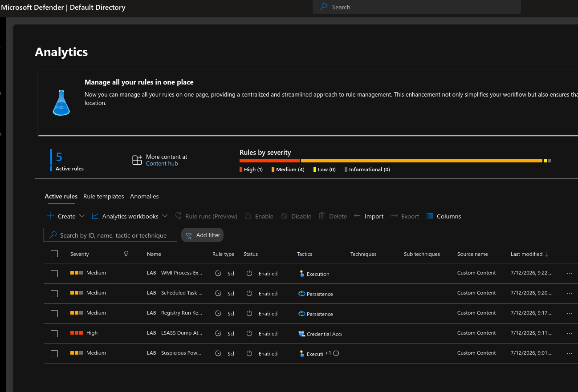Click the Rule runs (Preview) icon
The height and width of the screenshot is (392, 578).
[178, 216]
